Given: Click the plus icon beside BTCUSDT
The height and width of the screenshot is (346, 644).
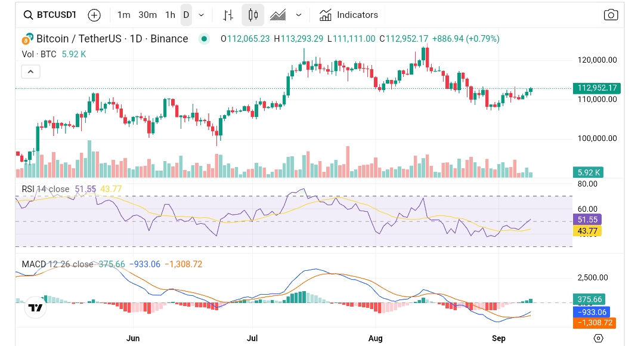Looking at the screenshot, I should (x=94, y=15).
